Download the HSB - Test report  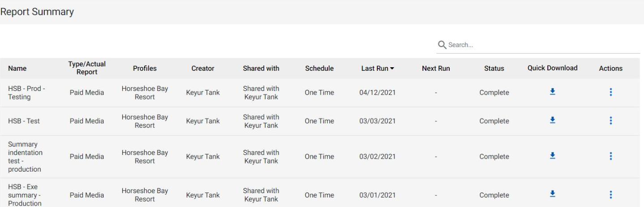[552, 120]
